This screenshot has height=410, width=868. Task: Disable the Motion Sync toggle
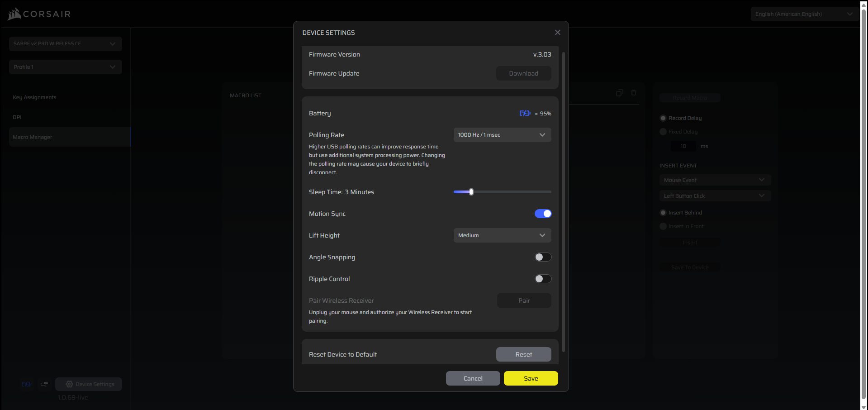(543, 214)
